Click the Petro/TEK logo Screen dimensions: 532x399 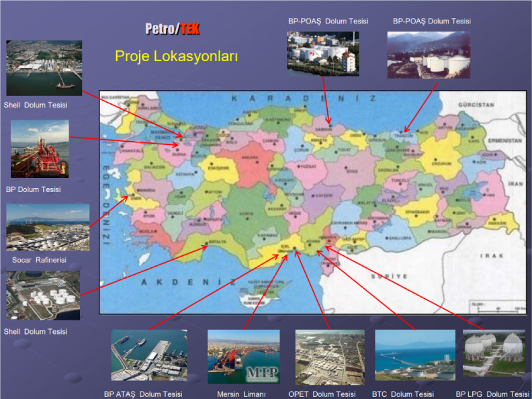[173, 29]
